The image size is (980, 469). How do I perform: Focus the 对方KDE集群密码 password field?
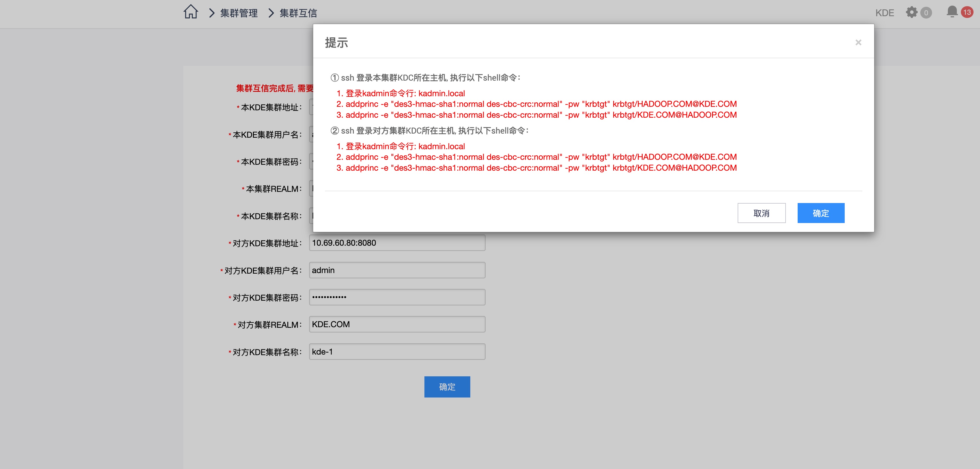pos(397,297)
